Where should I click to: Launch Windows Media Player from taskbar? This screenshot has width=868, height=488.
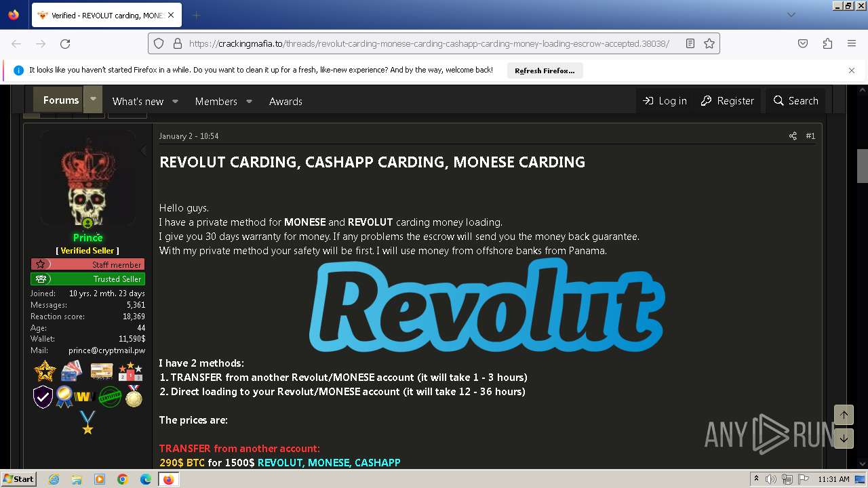pos(100,479)
